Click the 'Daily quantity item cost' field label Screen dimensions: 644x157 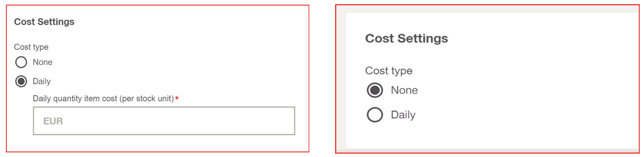coord(104,99)
